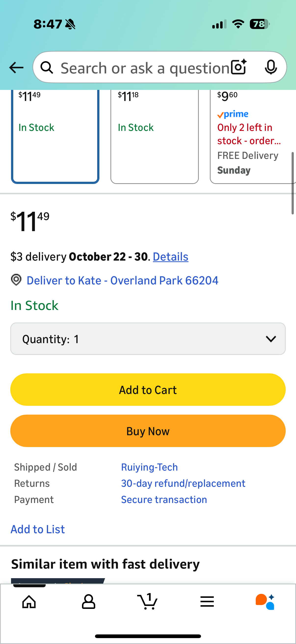This screenshot has height=644, width=296.
Task: Open the hamburger menu icon
Action: [207, 602]
